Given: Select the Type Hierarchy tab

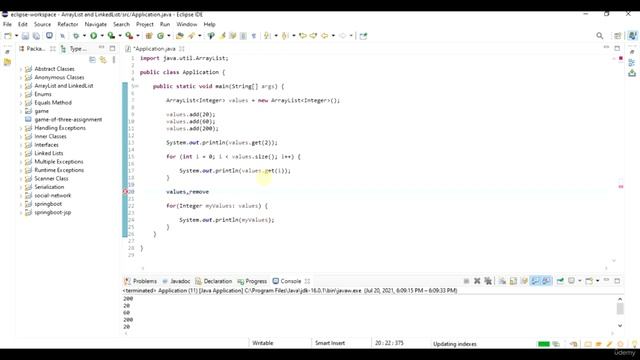Looking at the screenshot, I should (74, 49).
